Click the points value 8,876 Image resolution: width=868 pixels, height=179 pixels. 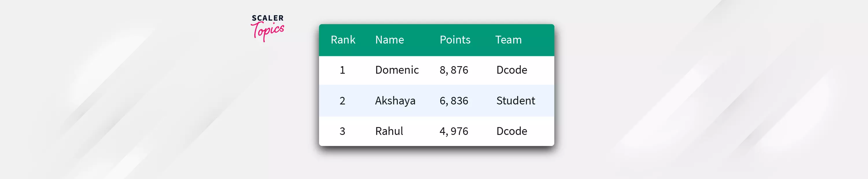coord(454,70)
